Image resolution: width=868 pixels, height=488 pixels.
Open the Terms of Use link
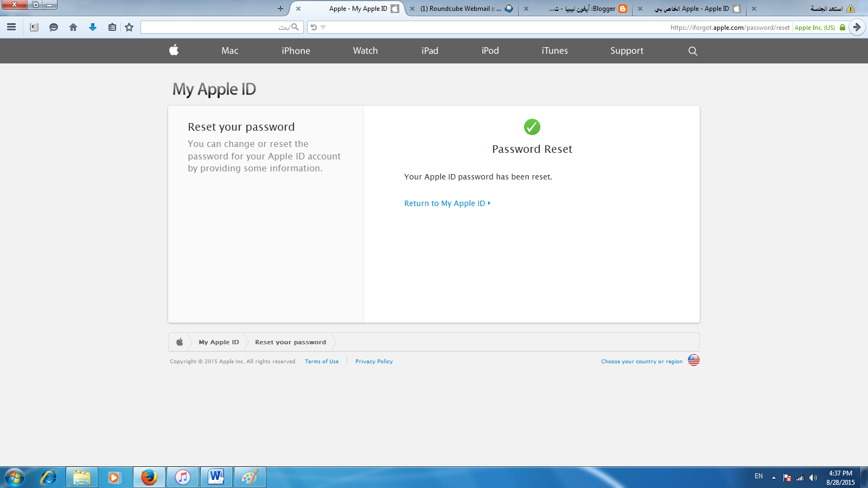pyautogui.click(x=322, y=362)
